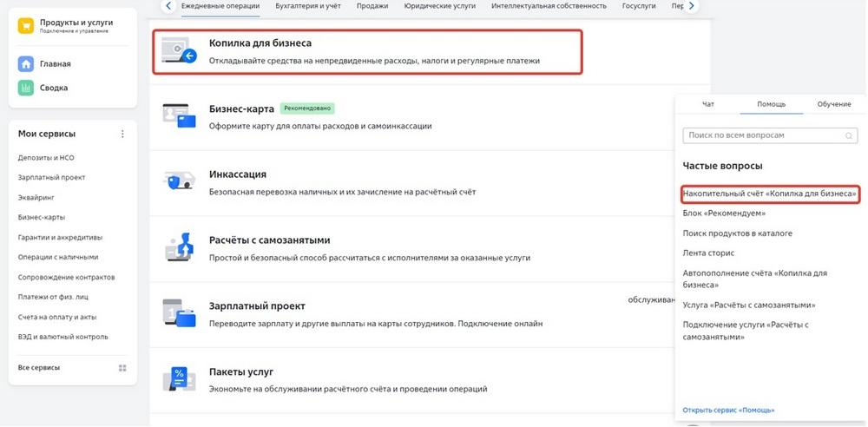The height and width of the screenshot is (427, 868).
Task: Click the Пакеты услуг percent icon
Action: 180,378
